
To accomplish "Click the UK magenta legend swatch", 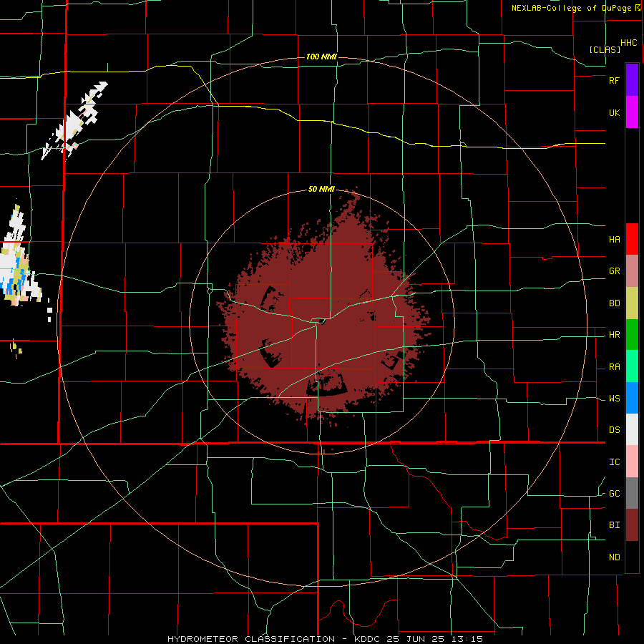I will click(632, 112).
